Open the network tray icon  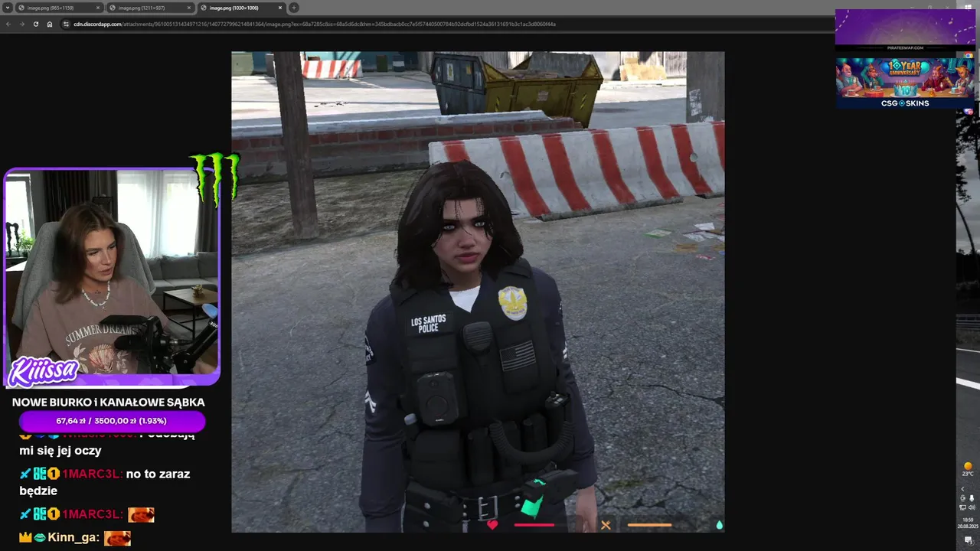pyautogui.click(x=963, y=507)
